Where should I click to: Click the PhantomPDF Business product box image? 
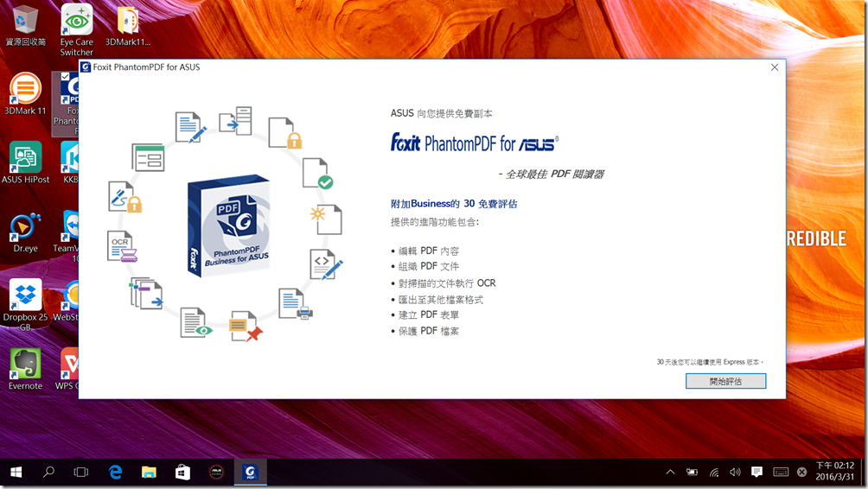coord(228,225)
